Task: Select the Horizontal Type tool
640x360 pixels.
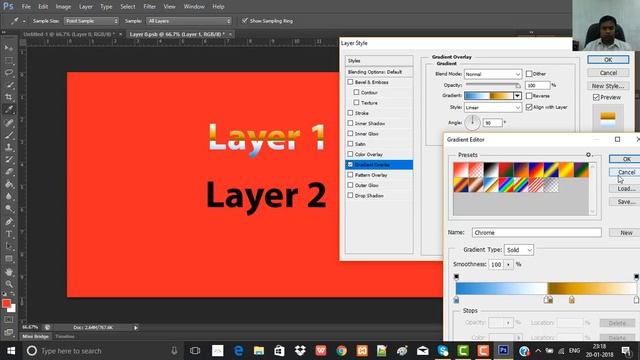Action: pyautogui.click(x=9, y=234)
